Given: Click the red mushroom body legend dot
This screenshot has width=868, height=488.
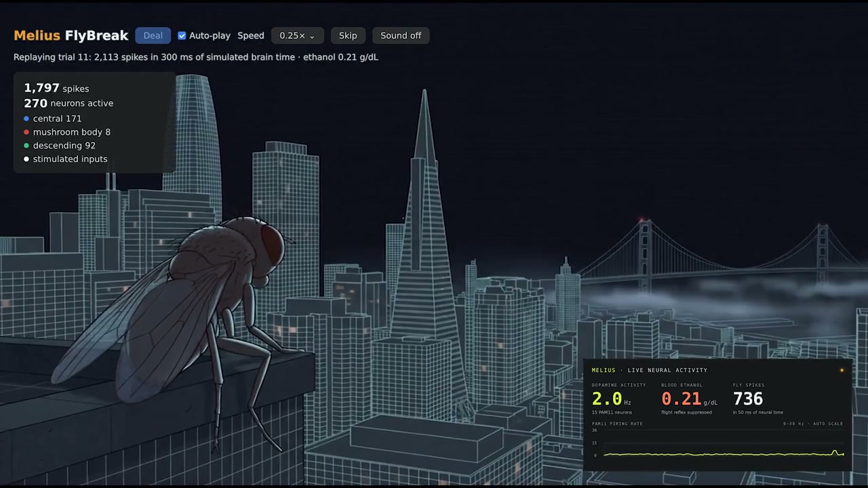Looking at the screenshot, I should 26,132.
